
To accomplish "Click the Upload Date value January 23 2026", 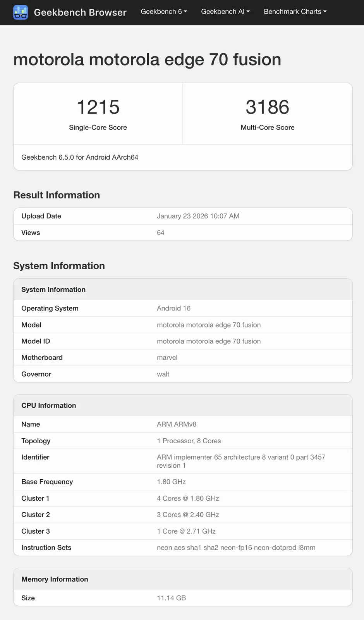I will pos(198,216).
